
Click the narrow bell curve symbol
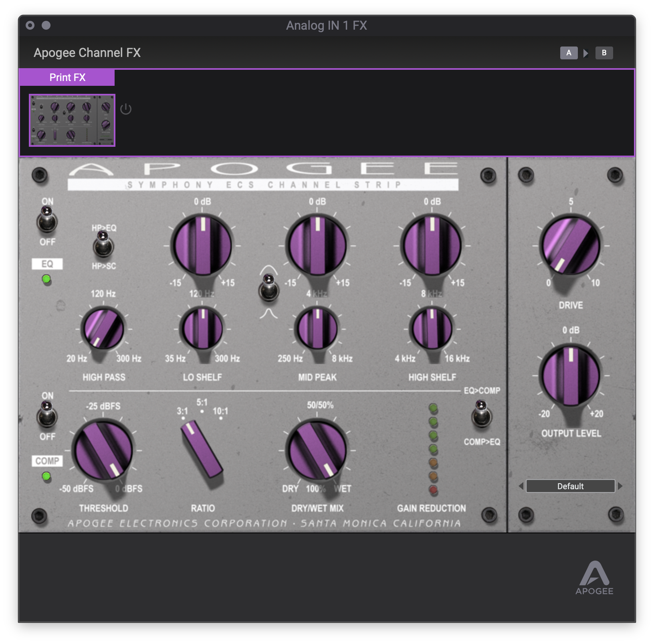[268, 313]
